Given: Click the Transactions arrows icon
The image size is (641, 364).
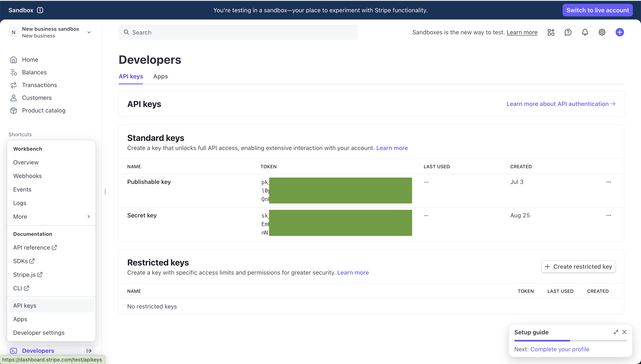Looking at the screenshot, I should (14, 85).
